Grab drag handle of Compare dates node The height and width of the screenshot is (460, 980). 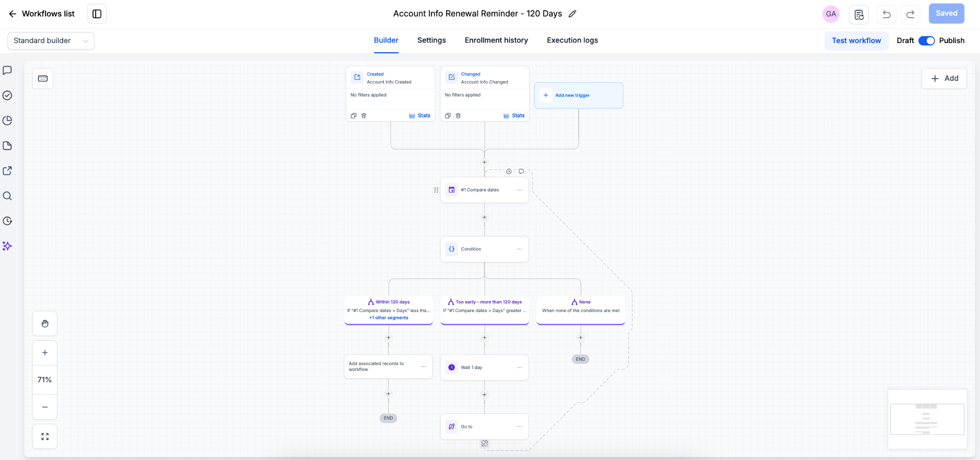click(x=436, y=190)
